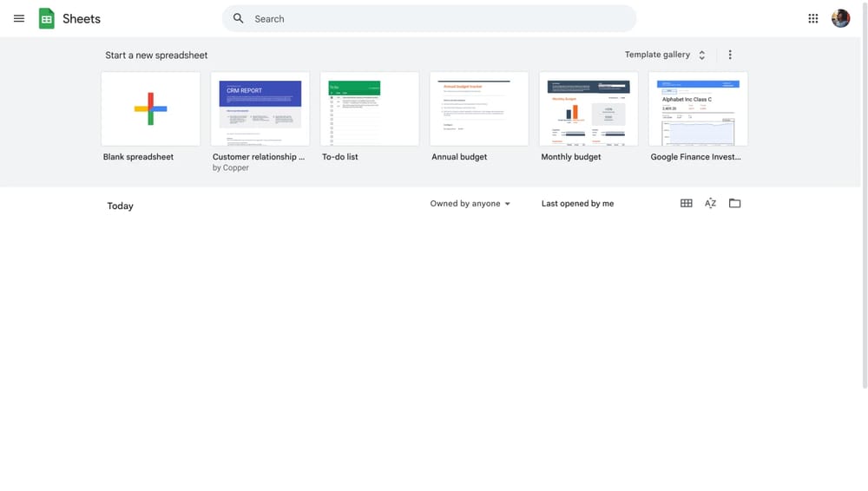
Task: Choose the Monthly budget template
Action: tap(589, 109)
